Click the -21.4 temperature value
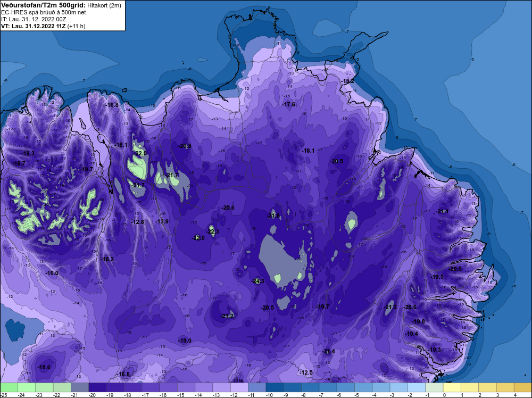Screen dimensions: 532x398 coord(328,351)
